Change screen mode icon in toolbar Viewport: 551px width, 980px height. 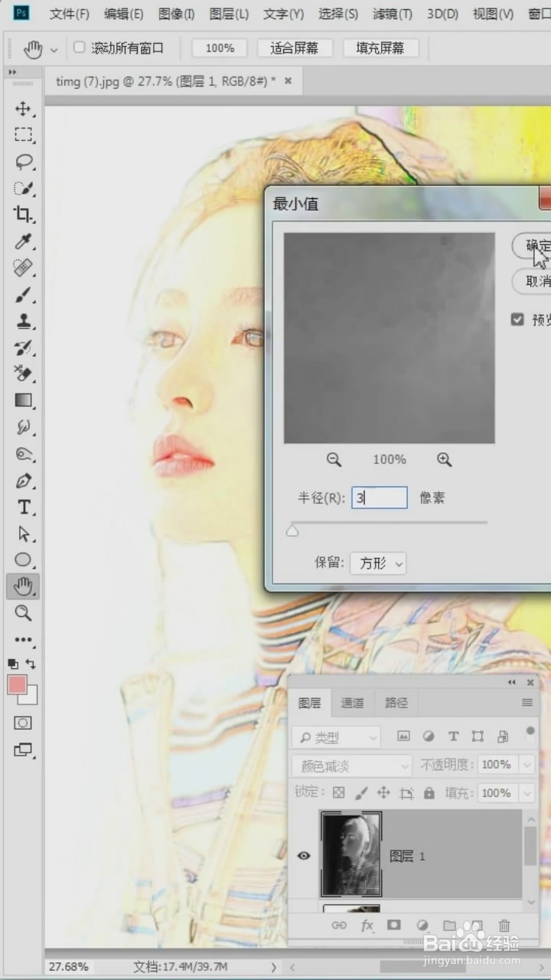click(23, 750)
